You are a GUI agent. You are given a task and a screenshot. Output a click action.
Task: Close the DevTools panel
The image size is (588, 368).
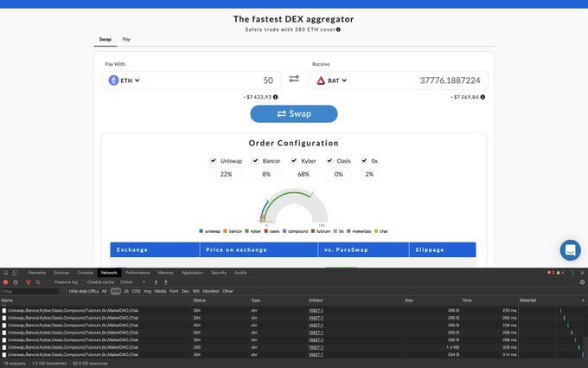(x=582, y=273)
